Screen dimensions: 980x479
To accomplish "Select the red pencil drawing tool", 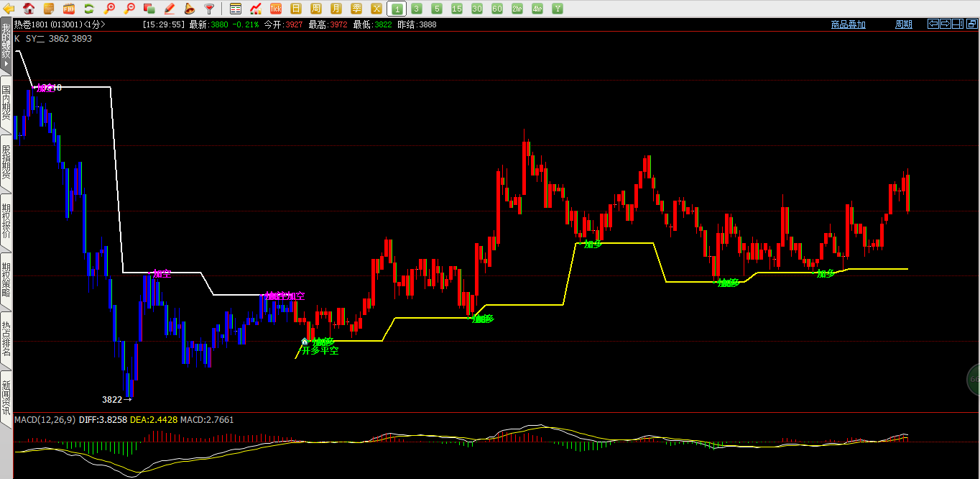I will click(x=170, y=9).
